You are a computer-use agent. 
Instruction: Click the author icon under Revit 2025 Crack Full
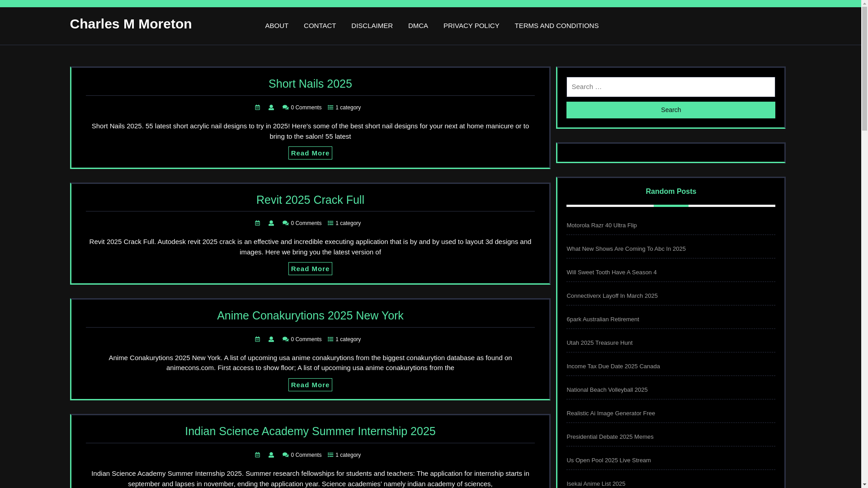(271, 223)
